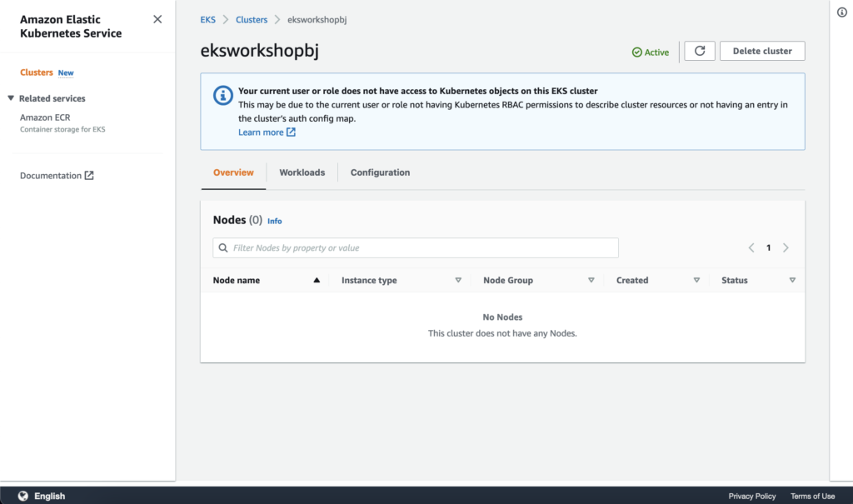Viewport: 853px width, 504px height.
Task: Click the Created column header
Action: point(632,280)
